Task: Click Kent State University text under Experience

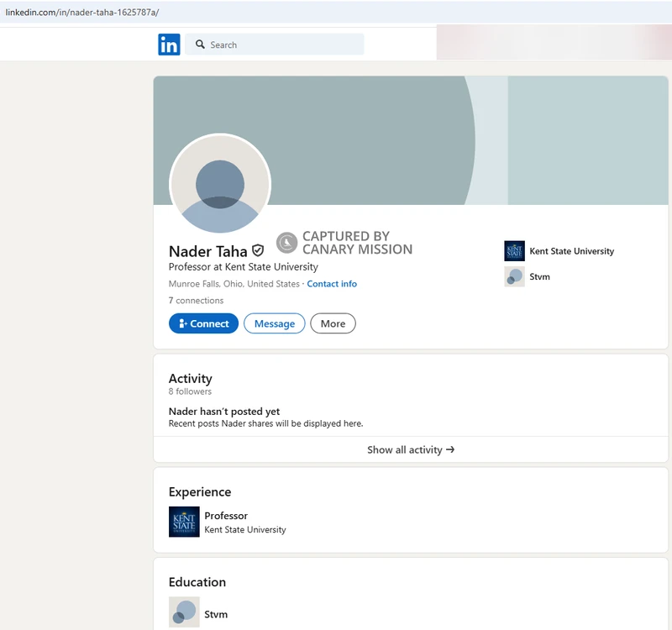Action: click(x=245, y=530)
